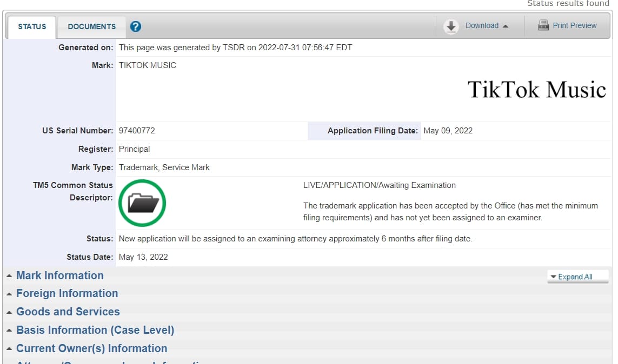Viewport: 618px width, 364px height.
Task: Open the help question mark icon
Action: click(x=136, y=26)
